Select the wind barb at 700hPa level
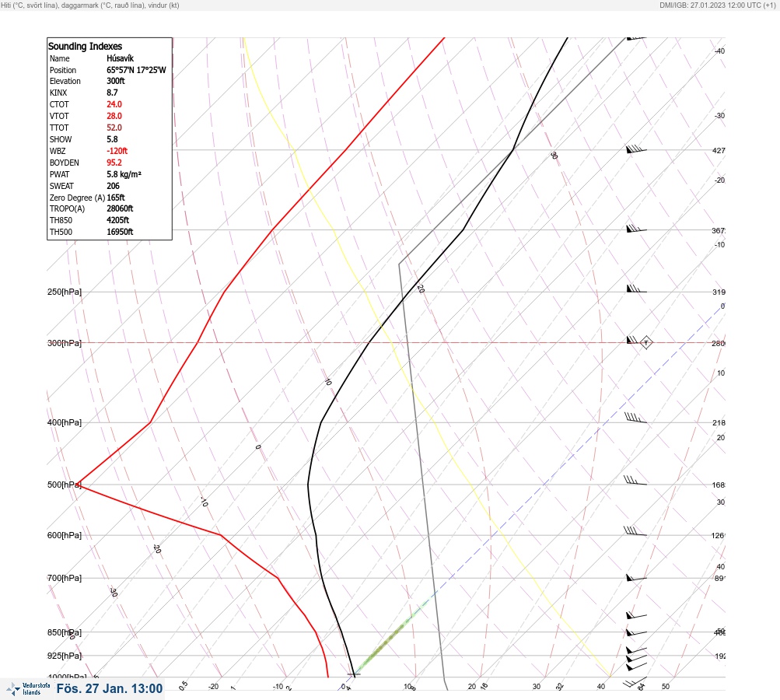The height and width of the screenshot is (700, 780). [x=636, y=578]
